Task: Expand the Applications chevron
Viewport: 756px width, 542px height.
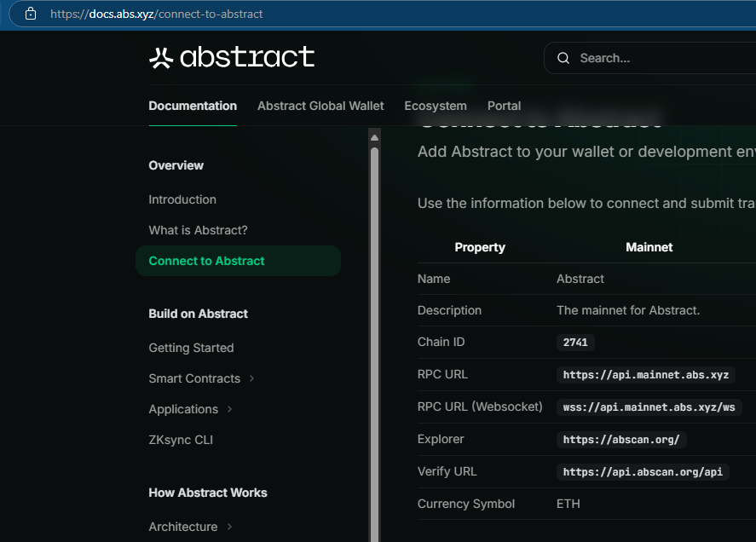Action: coord(229,409)
